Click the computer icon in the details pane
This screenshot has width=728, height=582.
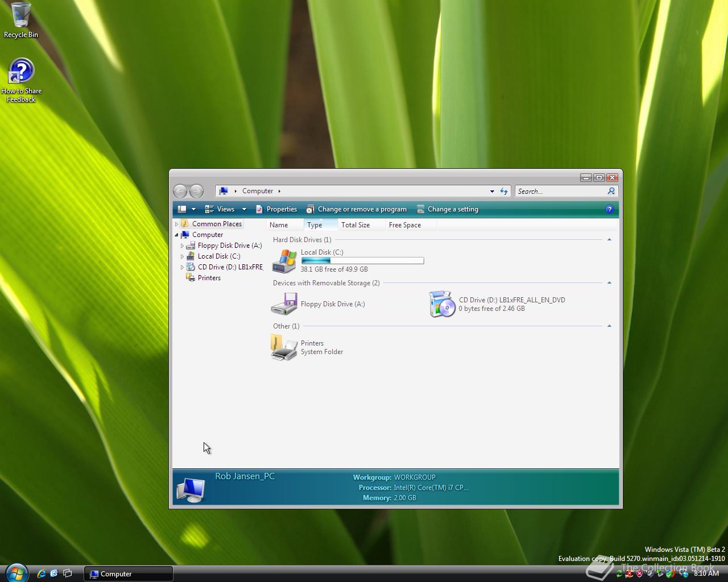(191, 489)
